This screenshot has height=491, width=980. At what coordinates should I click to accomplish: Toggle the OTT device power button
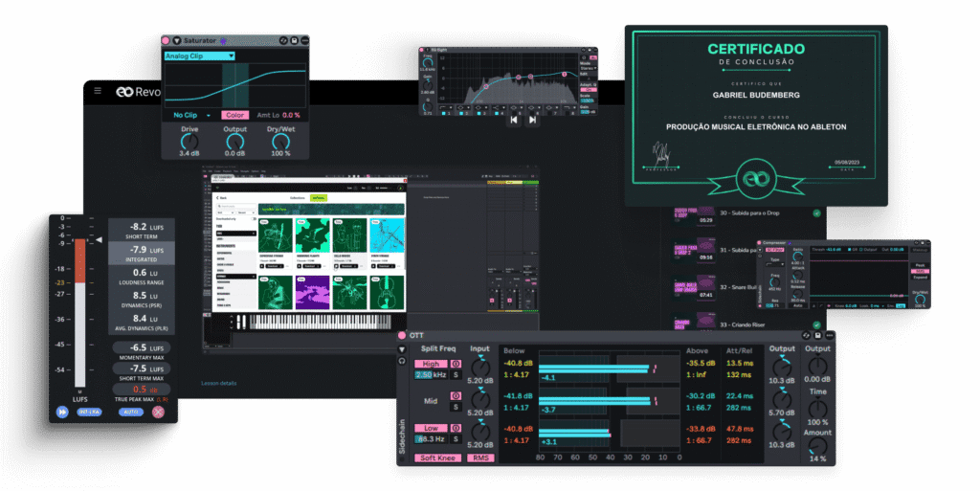pyautogui.click(x=402, y=335)
